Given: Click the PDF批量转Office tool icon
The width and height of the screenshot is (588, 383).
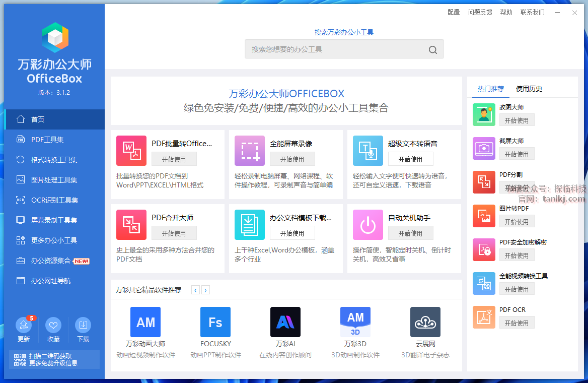Looking at the screenshot, I should pyautogui.click(x=131, y=151).
